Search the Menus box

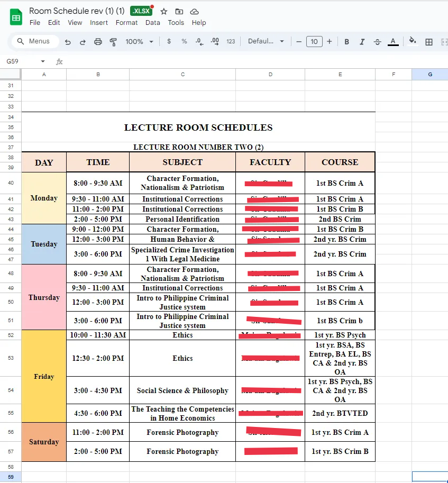[35, 41]
